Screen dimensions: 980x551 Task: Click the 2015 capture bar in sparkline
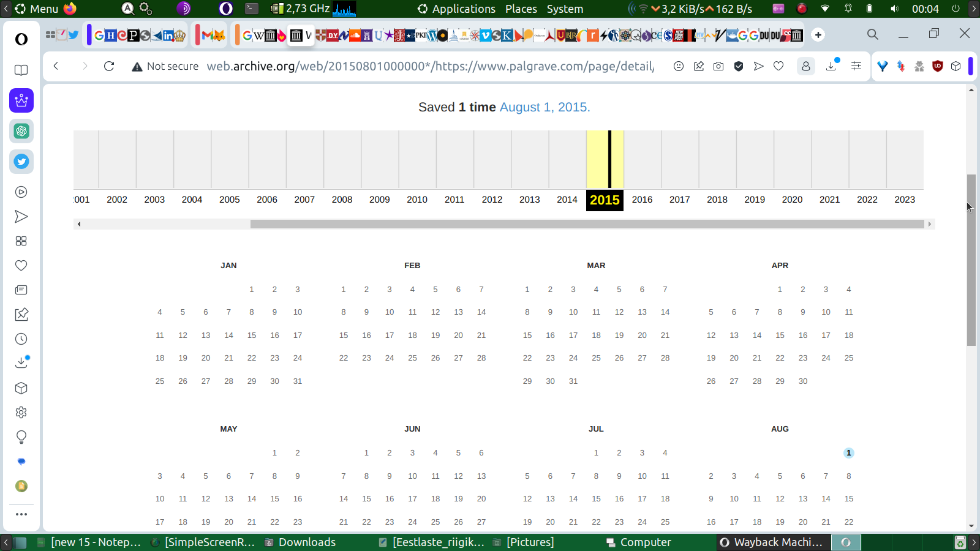[609, 159]
